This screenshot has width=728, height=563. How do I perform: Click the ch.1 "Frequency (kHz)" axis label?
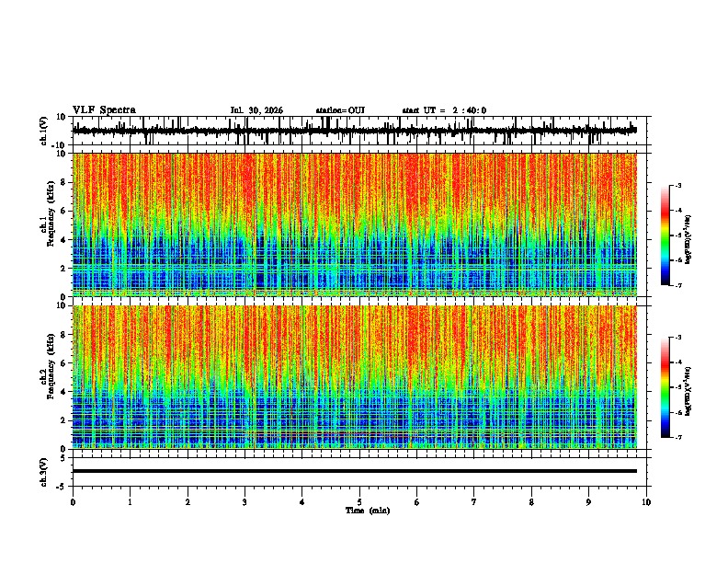tap(51, 214)
